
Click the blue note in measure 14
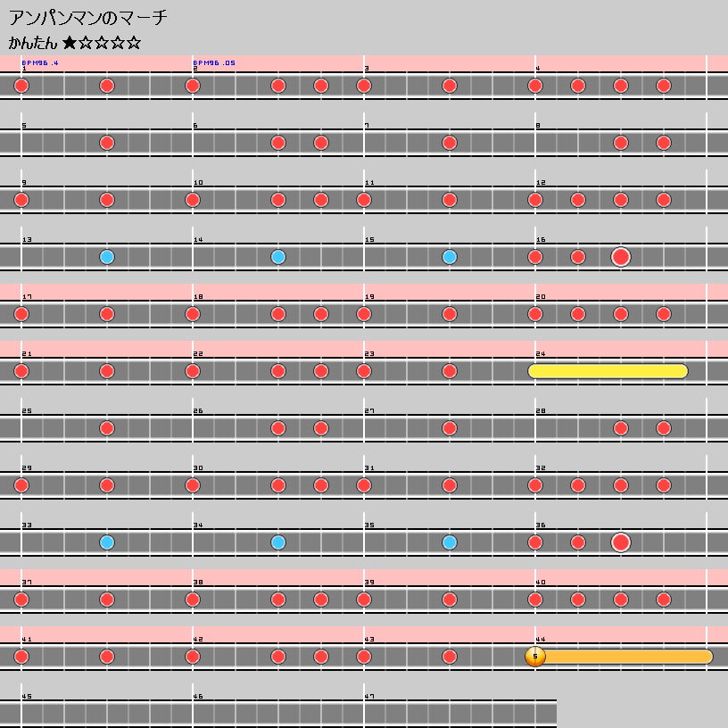278,257
